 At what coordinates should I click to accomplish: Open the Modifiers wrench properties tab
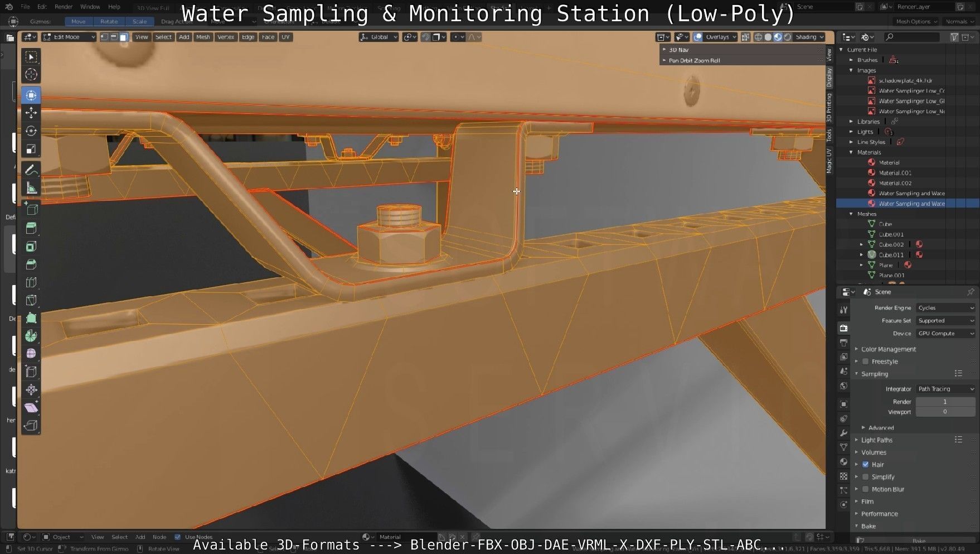coord(843,433)
